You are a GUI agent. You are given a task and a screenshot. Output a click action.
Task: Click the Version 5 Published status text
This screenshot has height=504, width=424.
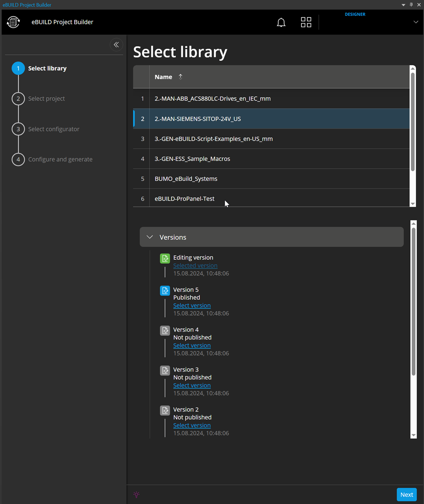pos(187,297)
